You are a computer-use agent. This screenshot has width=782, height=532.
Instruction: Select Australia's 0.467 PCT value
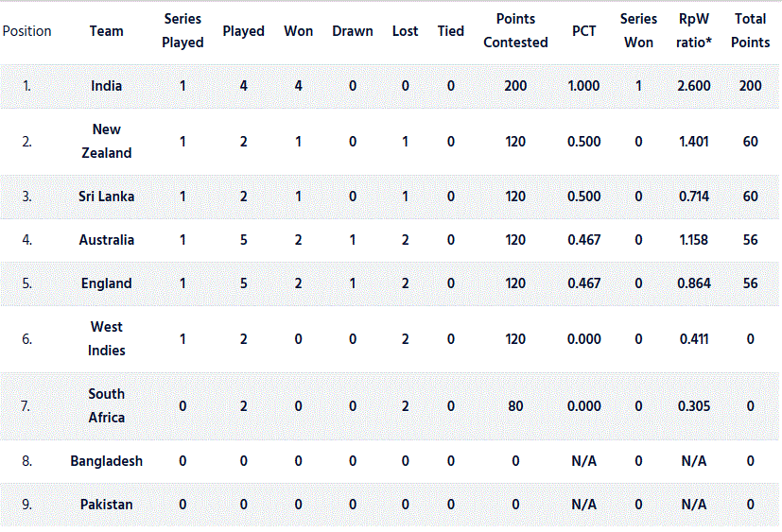tap(583, 240)
